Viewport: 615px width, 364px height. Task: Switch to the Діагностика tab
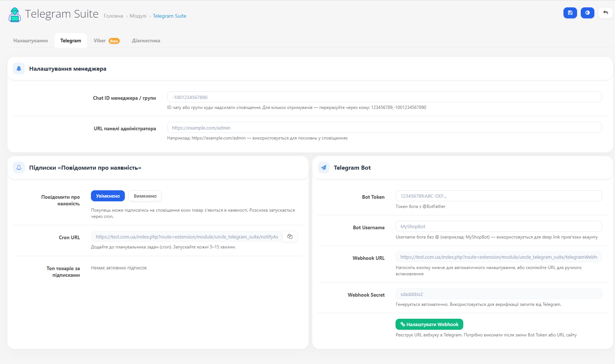tap(146, 40)
